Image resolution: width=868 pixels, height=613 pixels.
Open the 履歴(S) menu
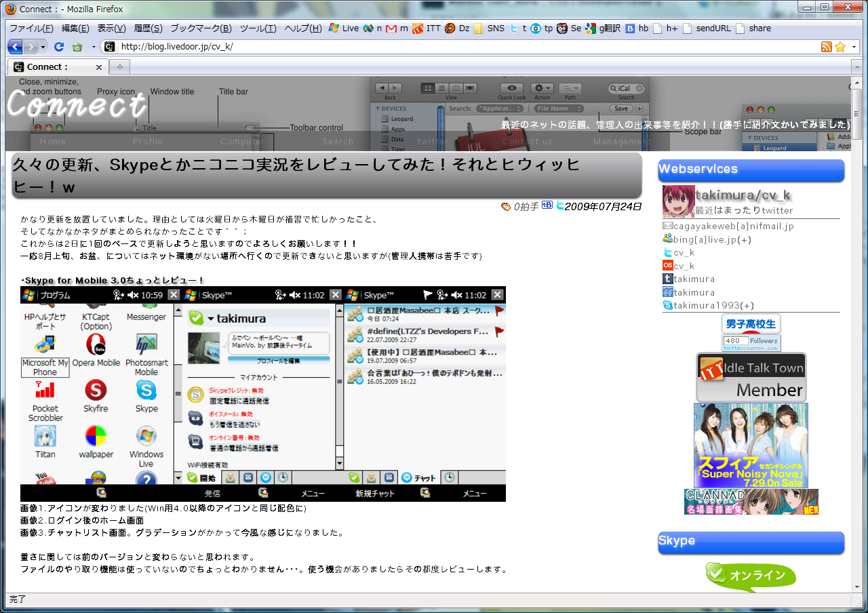tap(148, 28)
